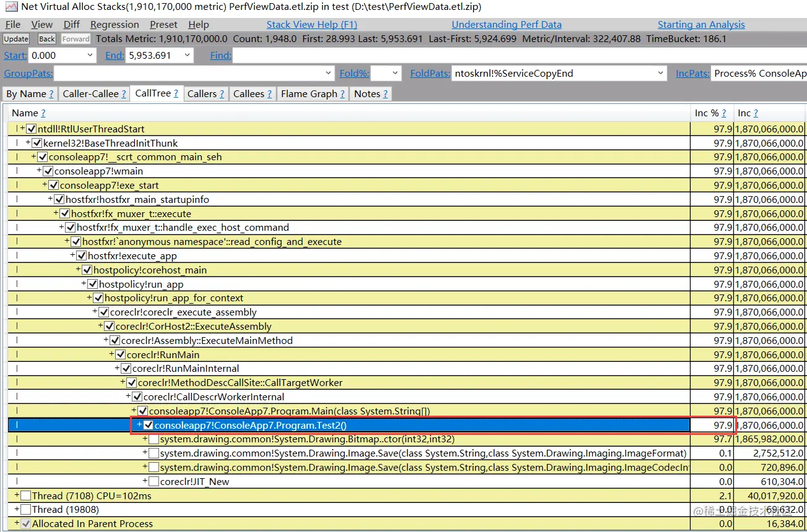Open the Regression menu
807x532 pixels.
tap(114, 25)
